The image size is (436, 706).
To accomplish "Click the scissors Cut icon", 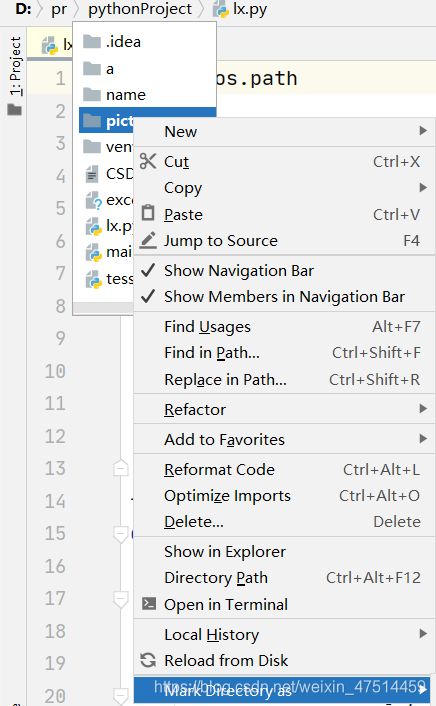I will (148, 161).
